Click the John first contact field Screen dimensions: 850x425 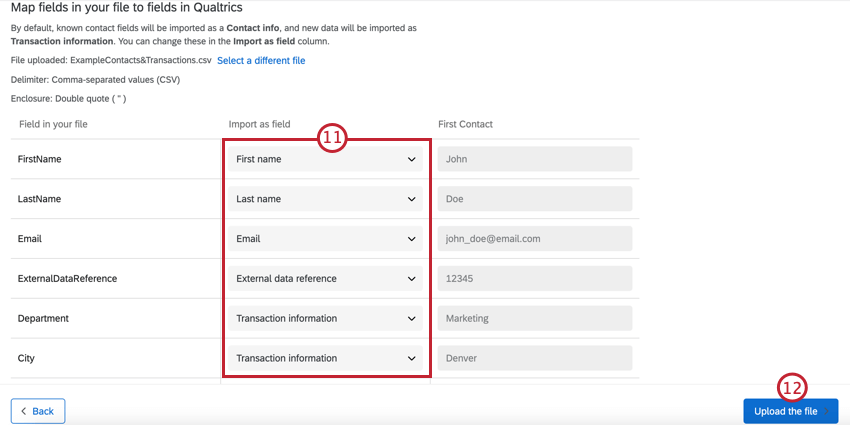535,159
